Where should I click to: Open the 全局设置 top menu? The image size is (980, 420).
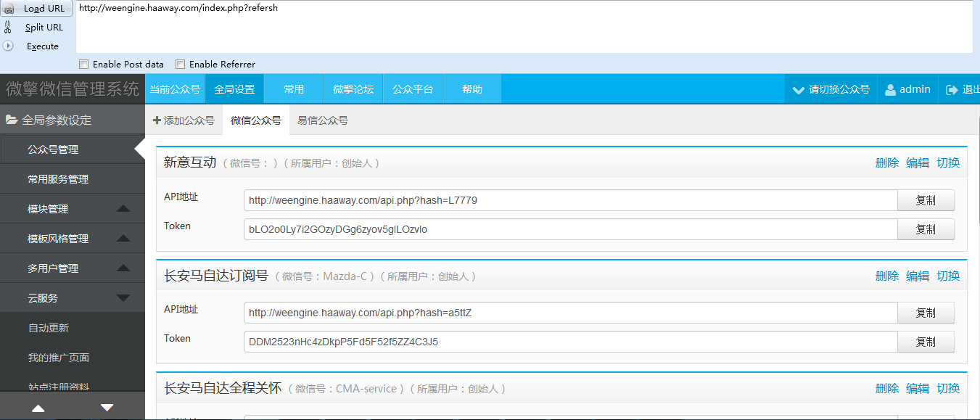coord(234,89)
